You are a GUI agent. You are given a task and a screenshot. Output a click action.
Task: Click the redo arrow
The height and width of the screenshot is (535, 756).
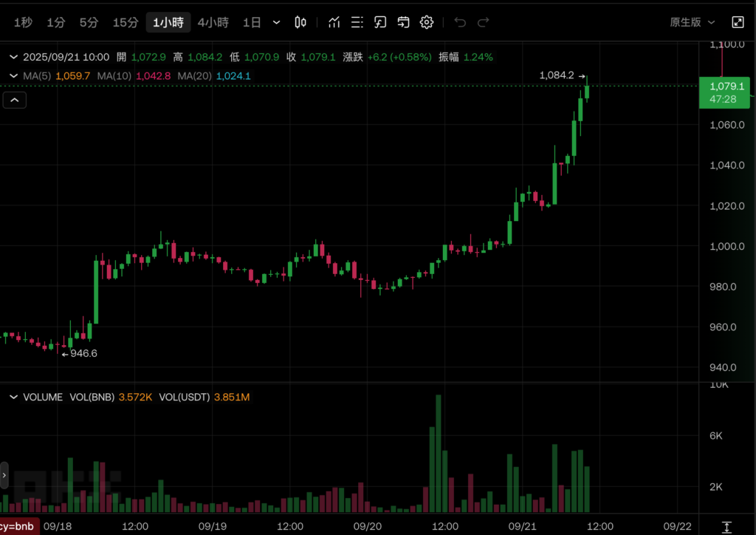coord(484,22)
